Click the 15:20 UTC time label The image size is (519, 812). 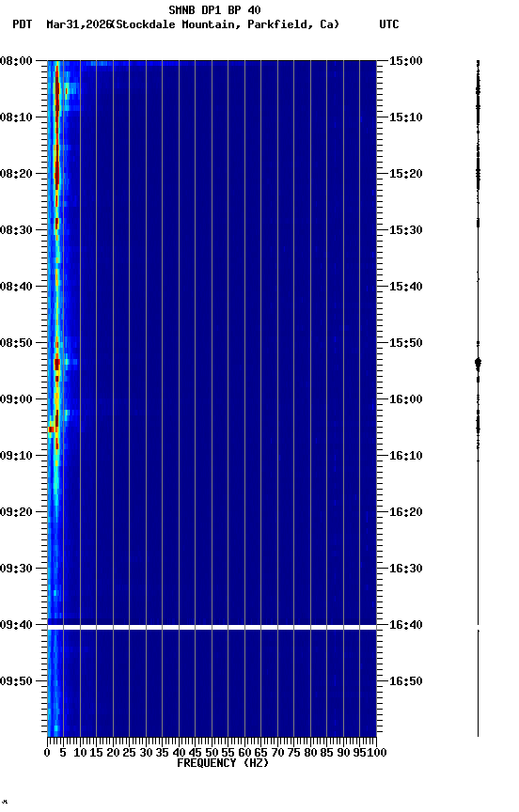click(x=405, y=174)
